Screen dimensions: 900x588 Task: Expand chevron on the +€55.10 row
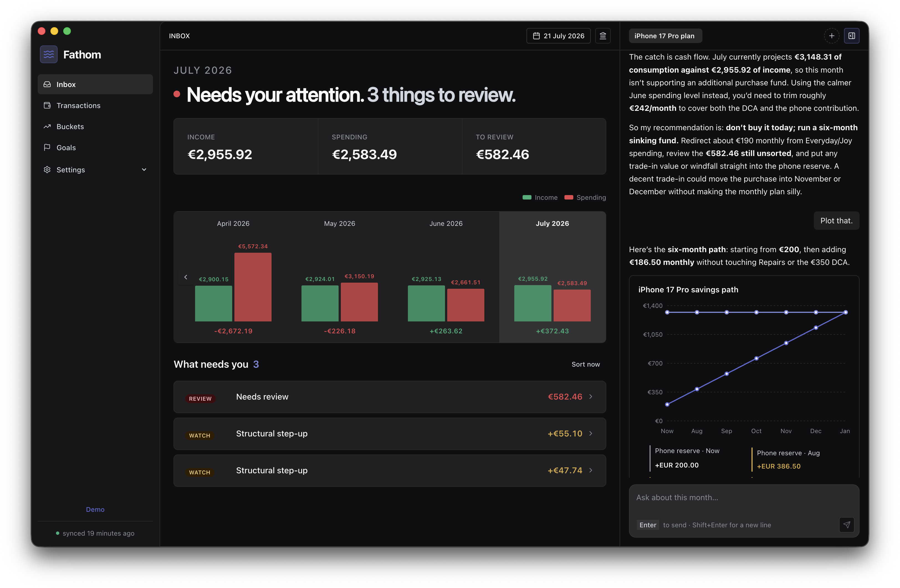(x=591, y=434)
